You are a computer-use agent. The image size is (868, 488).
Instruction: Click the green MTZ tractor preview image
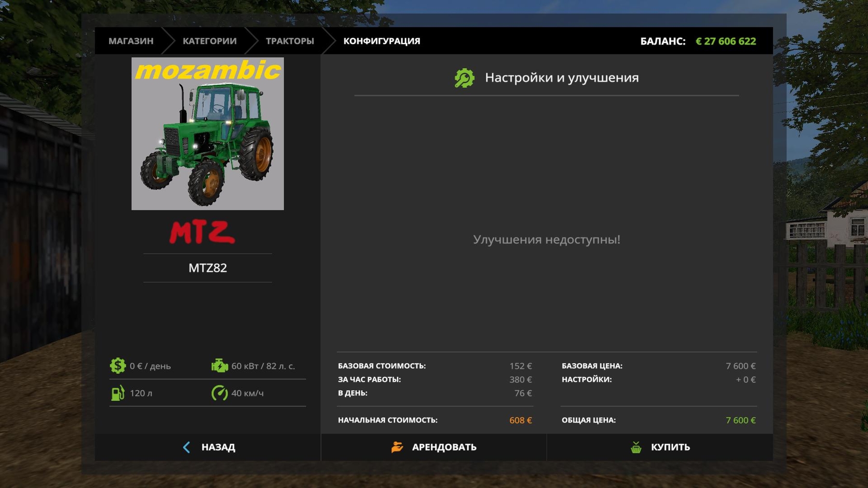[x=207, y=134]
